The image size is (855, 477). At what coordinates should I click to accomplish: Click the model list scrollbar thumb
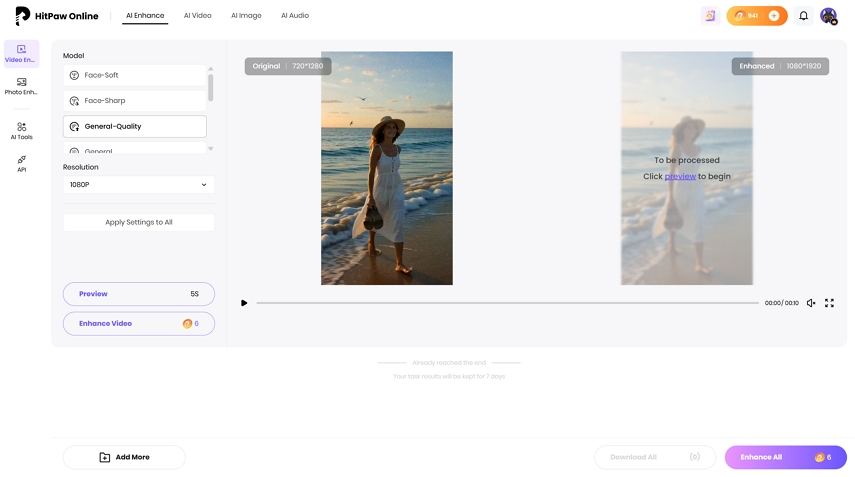click(x=210, y=88)
